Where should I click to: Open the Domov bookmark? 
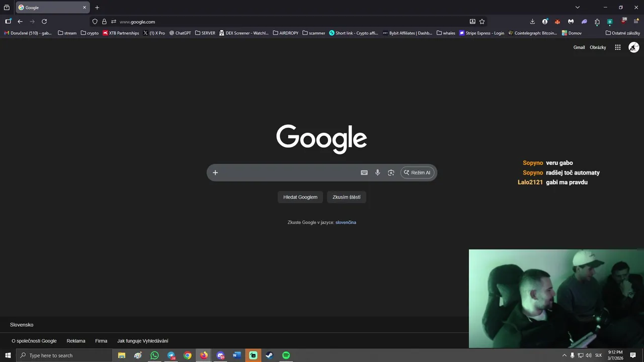(x=572, y=33)
